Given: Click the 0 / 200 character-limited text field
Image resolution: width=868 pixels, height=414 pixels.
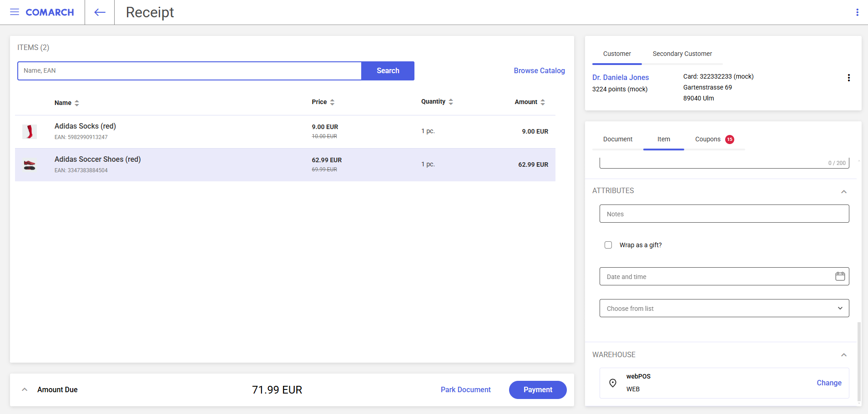Looking at the screenshot, I should pyautogui.click(x=724, y=163).
